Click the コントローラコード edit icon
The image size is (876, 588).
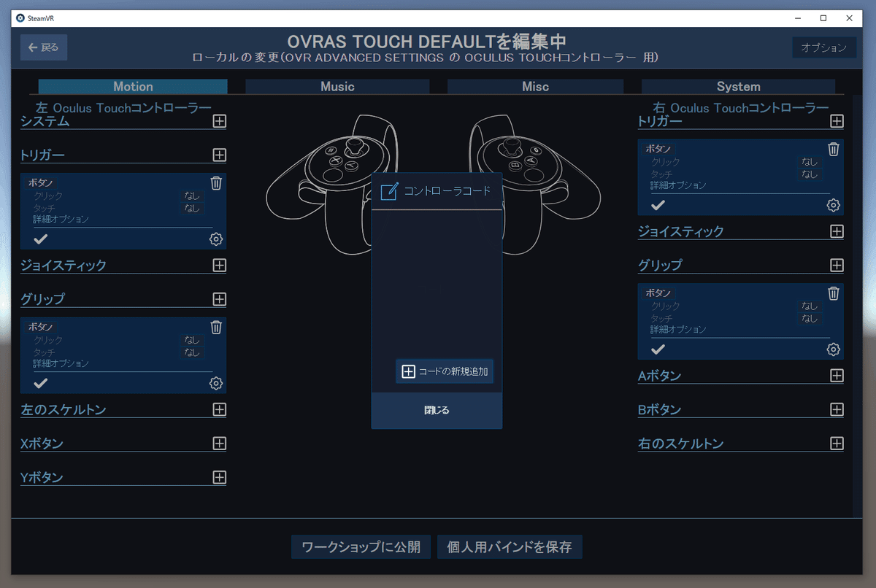click(x=390, y=191)
